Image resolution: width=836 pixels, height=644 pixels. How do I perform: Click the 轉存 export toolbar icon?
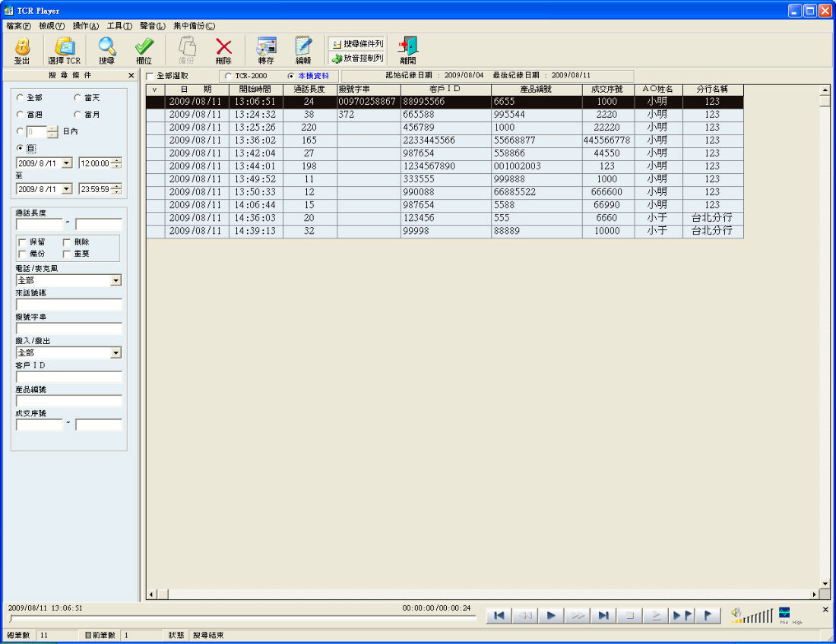(266, 51)
